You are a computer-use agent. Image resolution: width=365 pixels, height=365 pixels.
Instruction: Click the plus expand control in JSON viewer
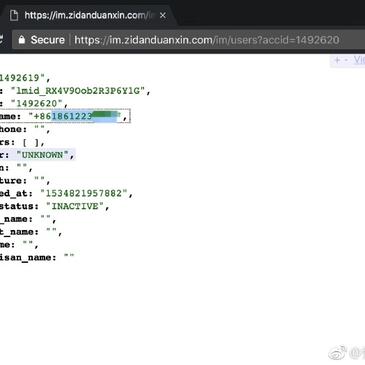tap(337, 60)
